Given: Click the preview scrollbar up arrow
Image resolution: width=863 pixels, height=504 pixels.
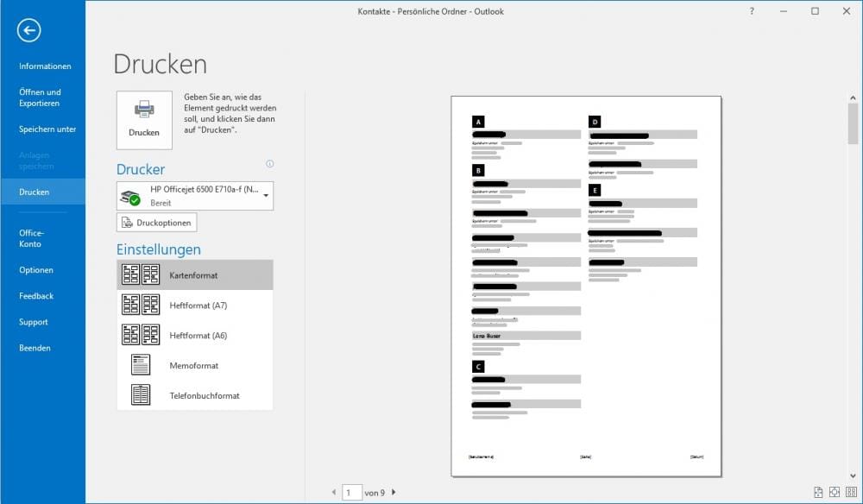Looking at the screenshot, I should tap(853, 98).
